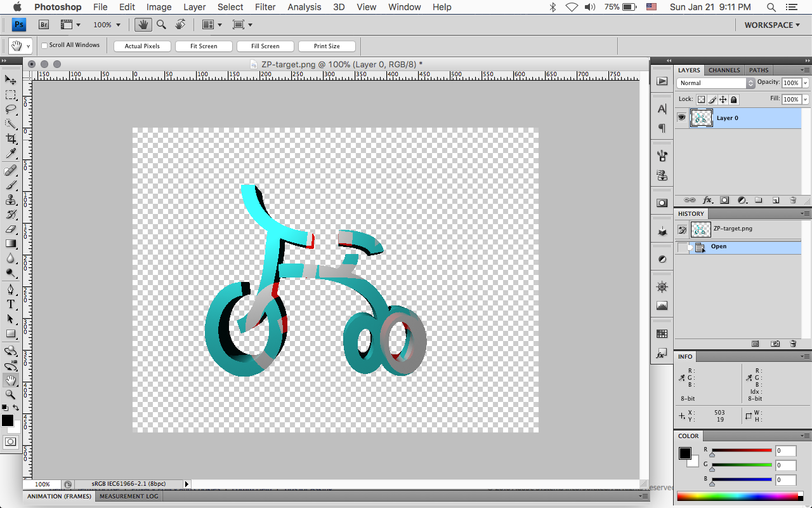Open the Navigator panel icon

click(662, 287)
